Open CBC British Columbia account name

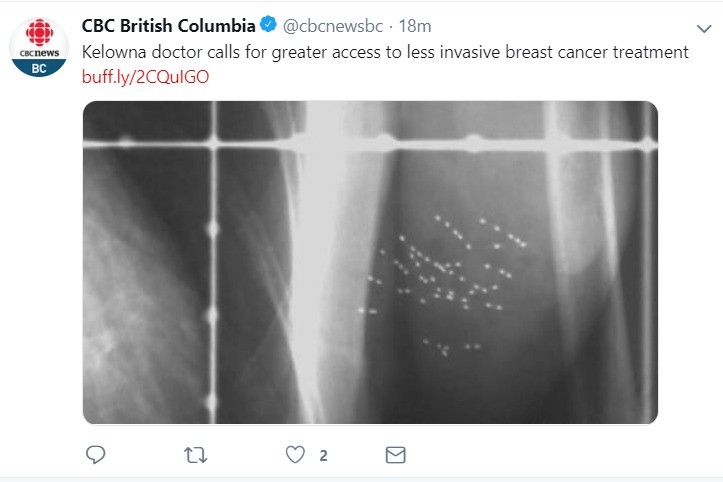click(x=167, y=25)
